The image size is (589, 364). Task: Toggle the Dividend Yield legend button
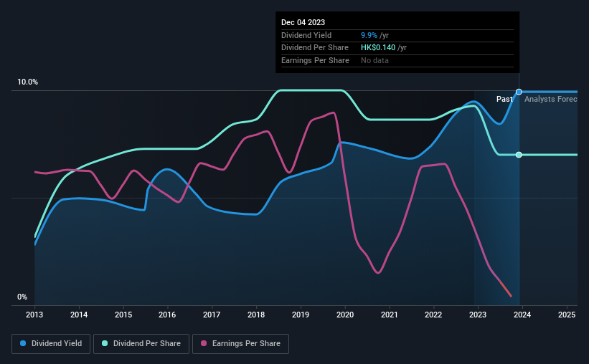click(x=51, y=344)
